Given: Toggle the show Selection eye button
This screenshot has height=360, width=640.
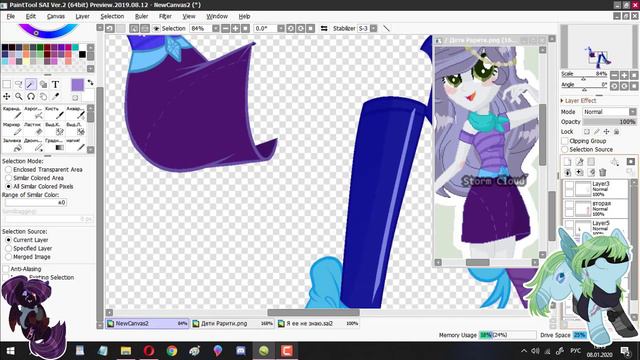Looking at the screenshot, I should [x=156, y=29].
